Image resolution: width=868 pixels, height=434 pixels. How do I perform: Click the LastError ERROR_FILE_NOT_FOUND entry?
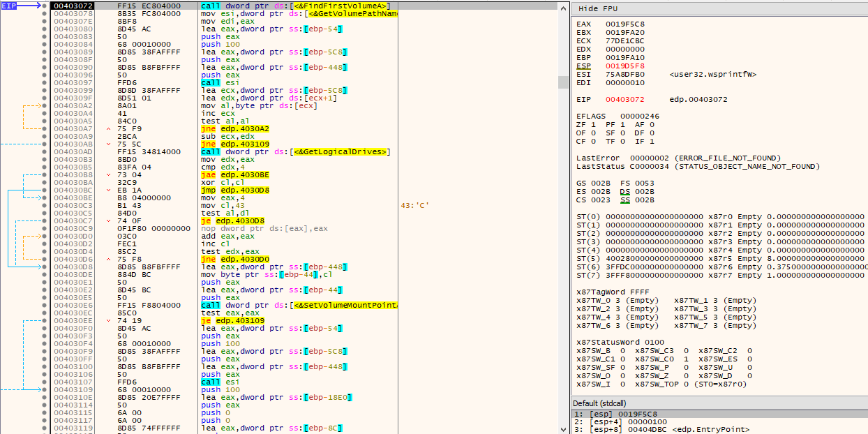click(679, 158)
